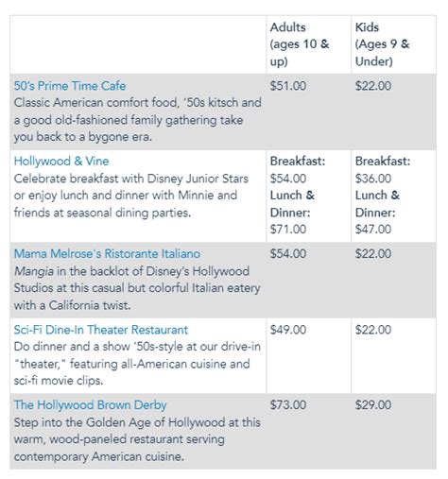The image size is (448, 479).
Task: Click the italic word Mangia
Action: pyautogui.click(x=34, y=271)
